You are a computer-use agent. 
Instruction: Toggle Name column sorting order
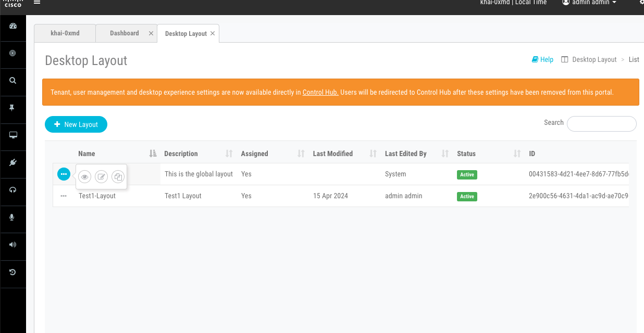pyautogui.click(x=152, y=153)
